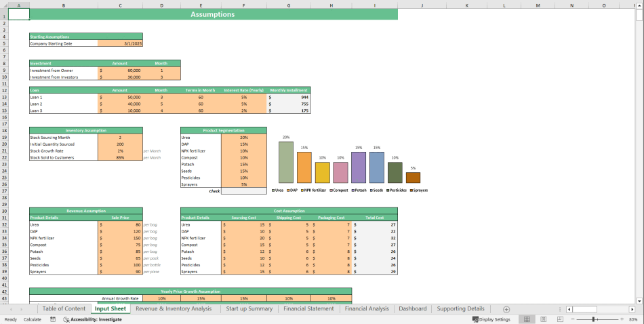
Task: Click zoom in plus button
Action: (x=622, y=319)
